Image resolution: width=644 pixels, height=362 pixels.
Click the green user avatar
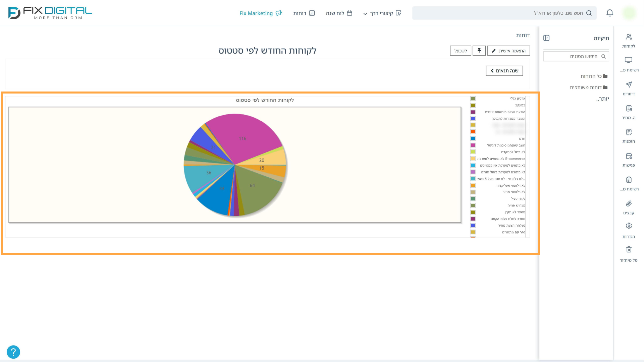click(629, 13)
